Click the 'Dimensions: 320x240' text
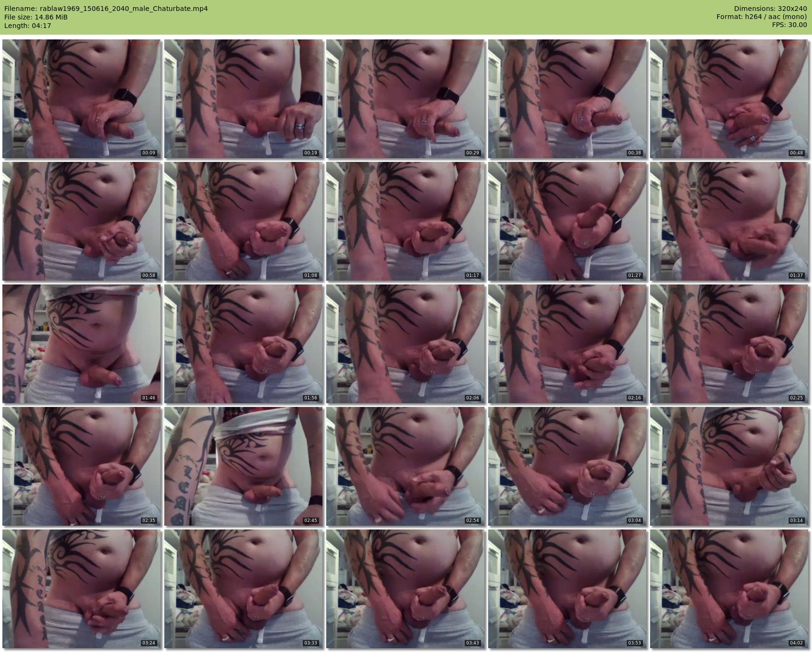 coord(770,9)
